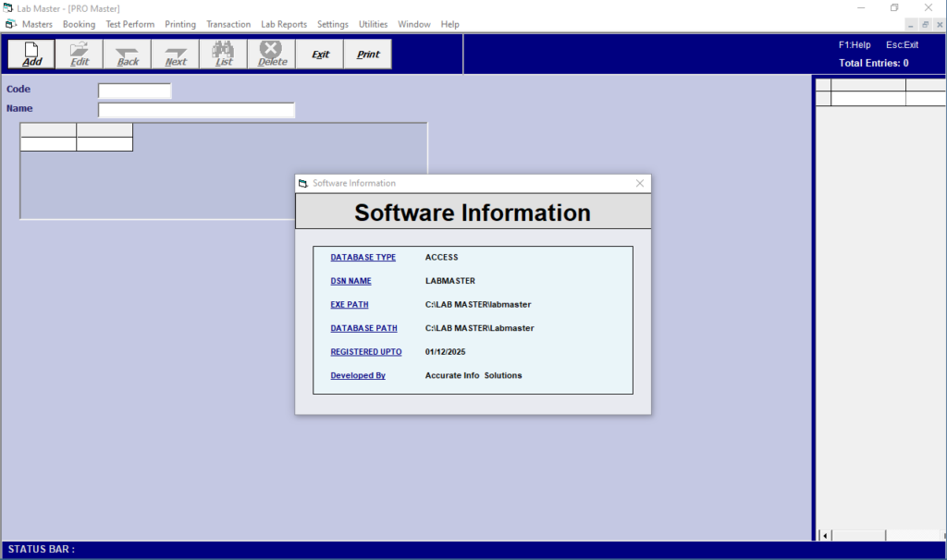This screenshot has width=947, height=560.
Task: Open the Transaction menu
Action: click(x=228, y=24)
